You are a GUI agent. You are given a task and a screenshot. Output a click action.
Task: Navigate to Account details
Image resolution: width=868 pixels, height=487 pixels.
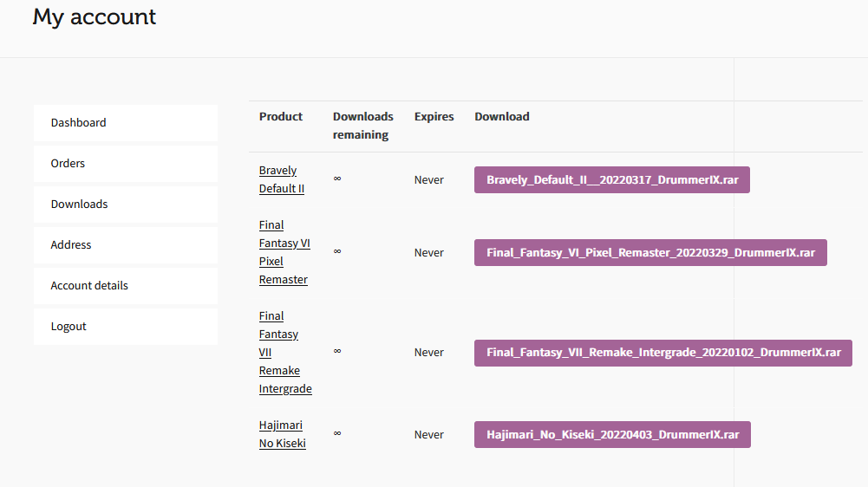pyautogui.click(x=89, y=286)
